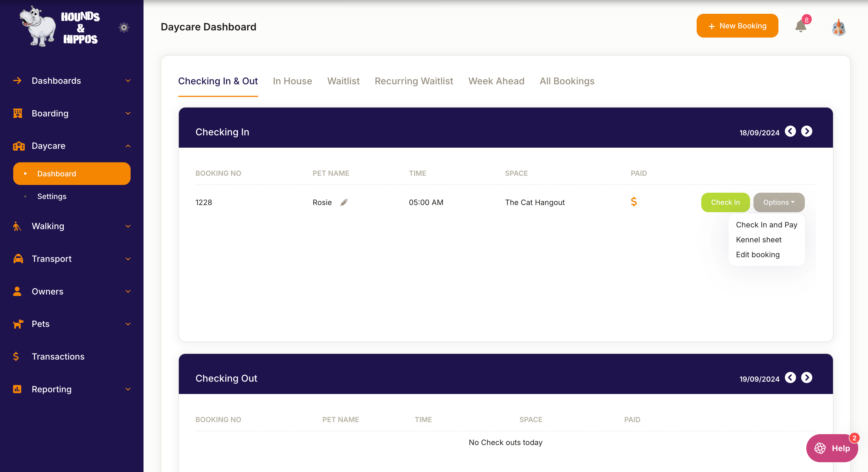Choose Edit booking from Options menu

758,255
